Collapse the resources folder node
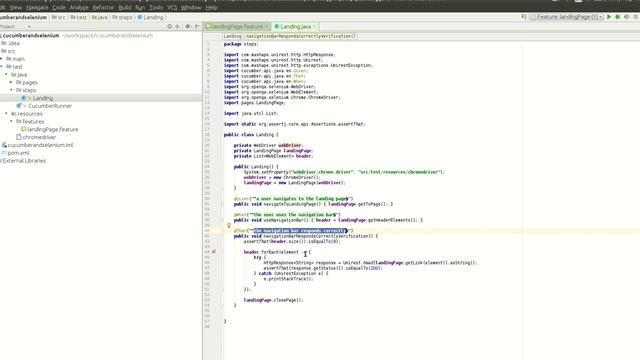 (7, 113)
